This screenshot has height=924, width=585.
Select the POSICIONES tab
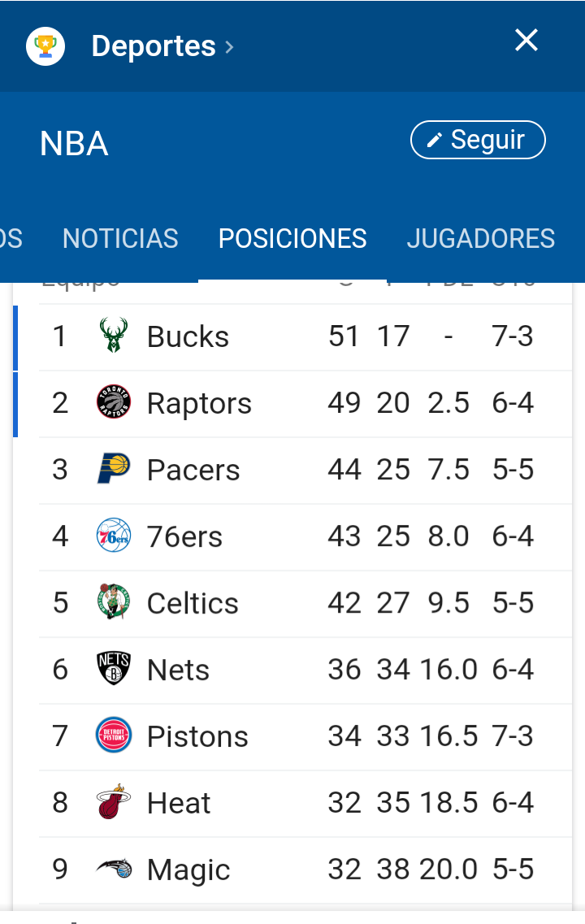(292, 239)
